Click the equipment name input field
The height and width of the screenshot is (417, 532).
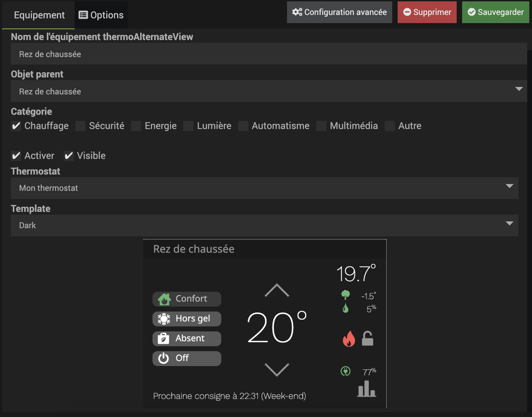pyautogui.click(x=269, y=54)
